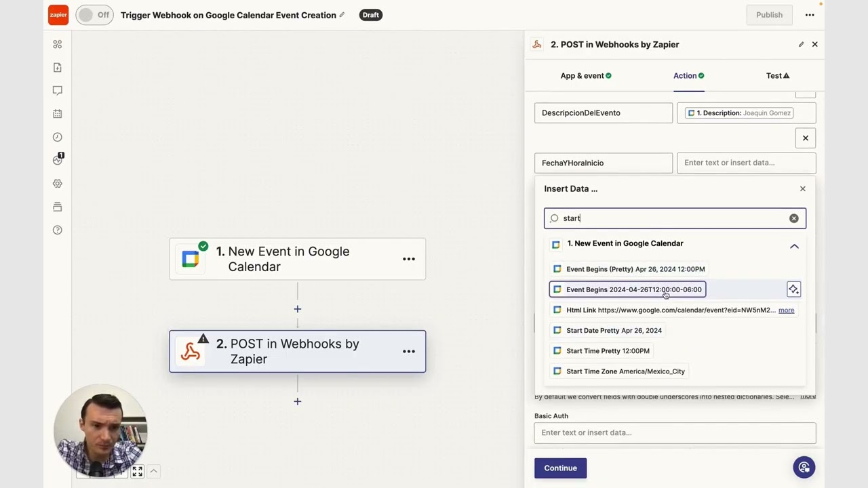868x488 pixels.
Task: Collapse the New Event in Google Calendar section
Action: click(794, 247)
